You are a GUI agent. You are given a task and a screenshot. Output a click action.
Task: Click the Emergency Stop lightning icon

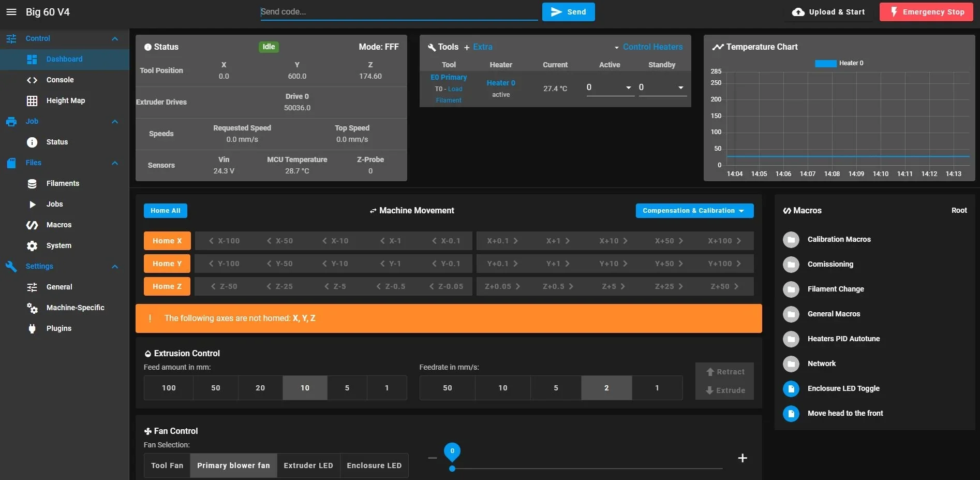(894, 11)
